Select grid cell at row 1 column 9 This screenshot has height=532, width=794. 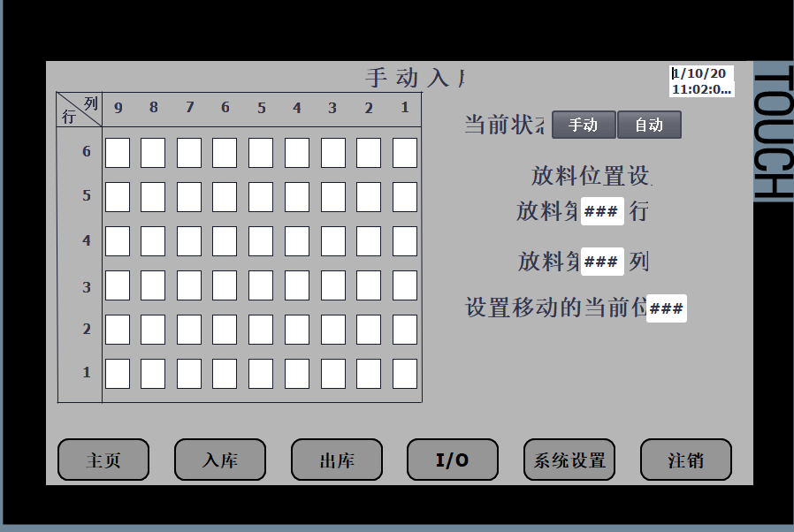(x=118, y=374)
